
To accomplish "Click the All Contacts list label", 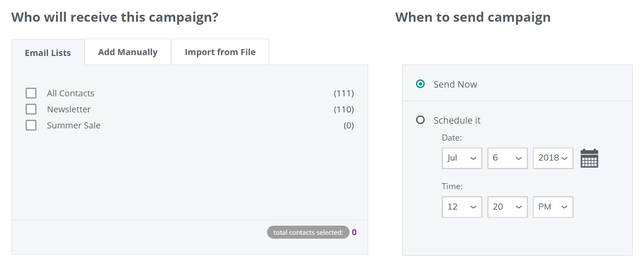I will click(70, 93).
